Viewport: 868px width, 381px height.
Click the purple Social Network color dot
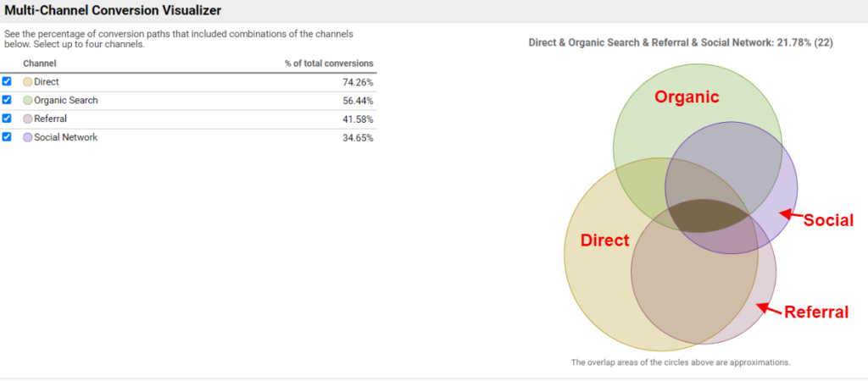coord(28,138)
